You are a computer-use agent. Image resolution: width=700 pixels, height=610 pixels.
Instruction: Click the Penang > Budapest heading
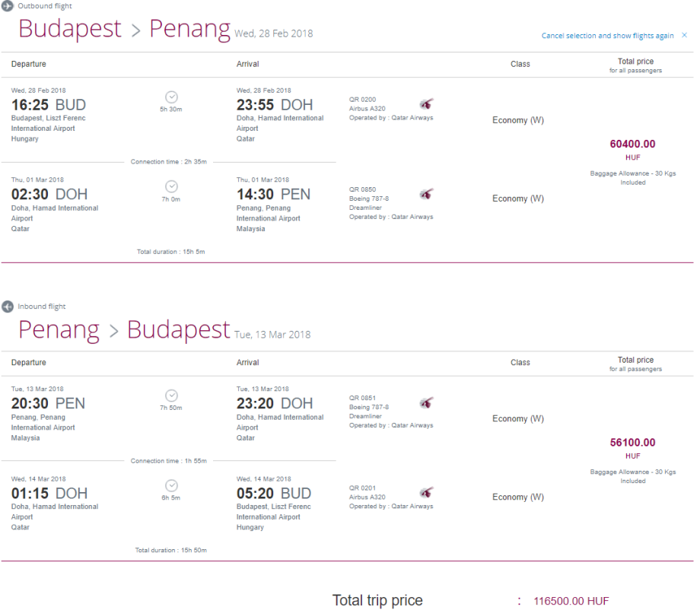pos(124,330)
